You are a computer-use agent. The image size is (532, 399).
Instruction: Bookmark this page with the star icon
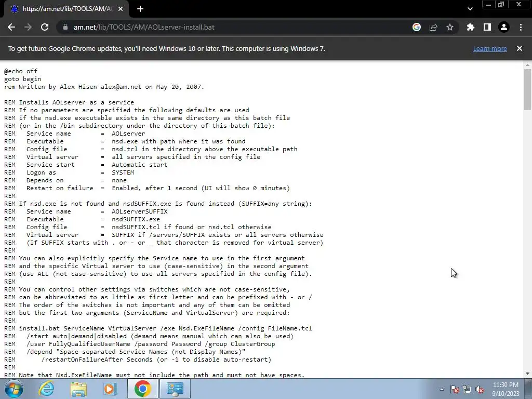450,27
